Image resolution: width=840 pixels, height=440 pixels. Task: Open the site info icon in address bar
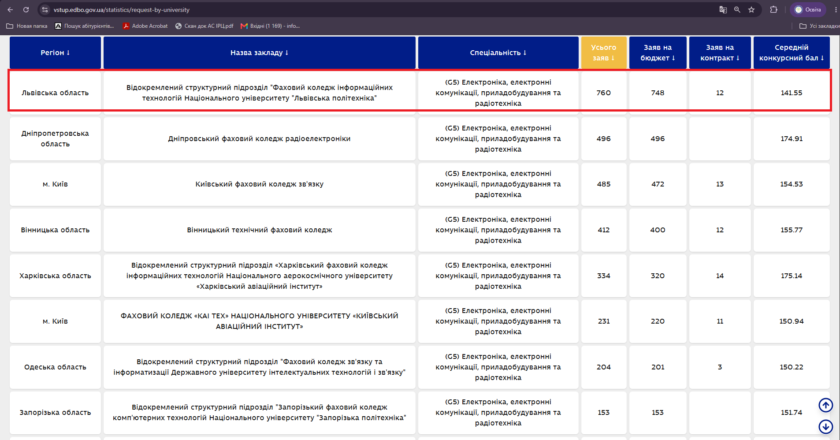[45, 10]
